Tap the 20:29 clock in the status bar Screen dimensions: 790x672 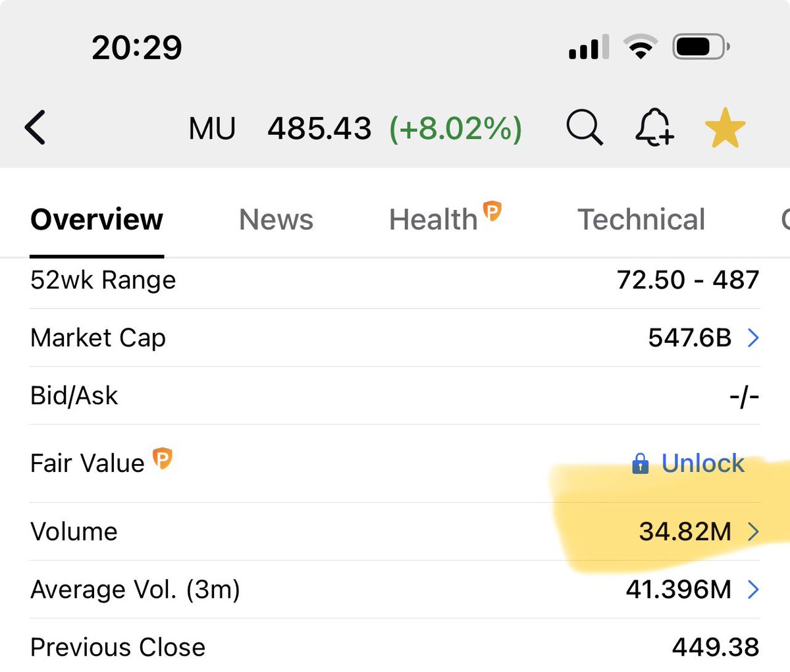click(x=137, y=47)
